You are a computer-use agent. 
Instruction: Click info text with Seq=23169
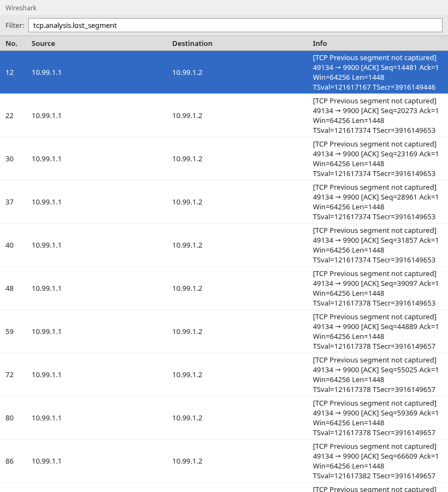click(x=375, y=159)
